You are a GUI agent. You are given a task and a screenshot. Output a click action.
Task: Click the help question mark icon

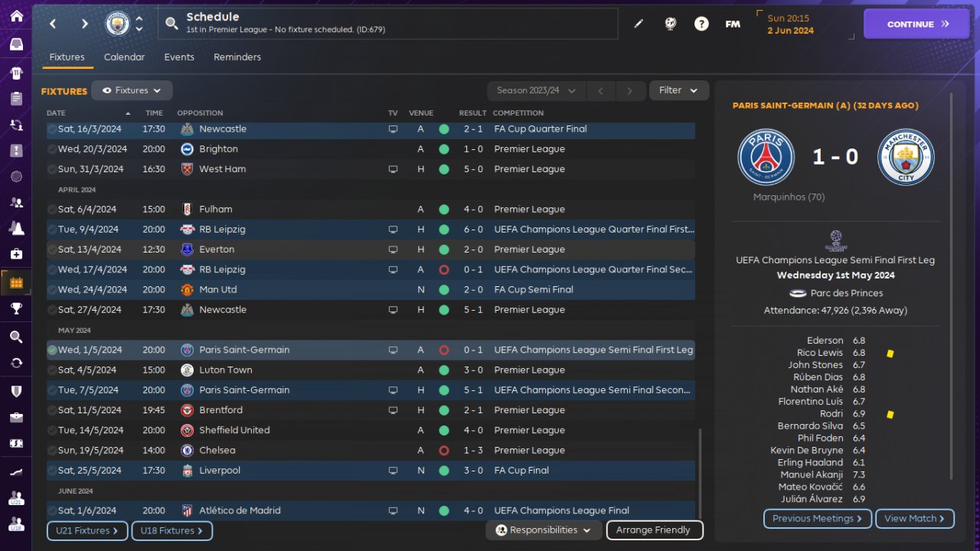(701, 24)
